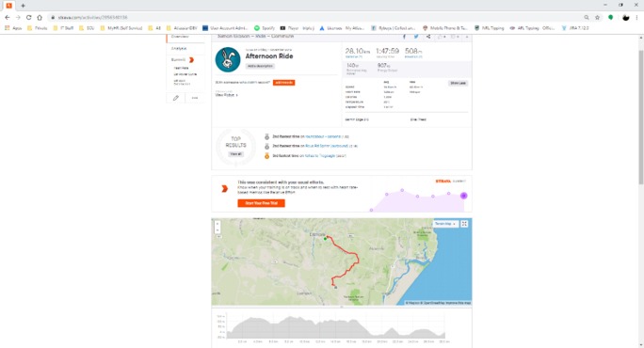The width and height of the screenshot is (644, 348).
Task: Click the third fastest time medal icon
Action: pos(266,156)
